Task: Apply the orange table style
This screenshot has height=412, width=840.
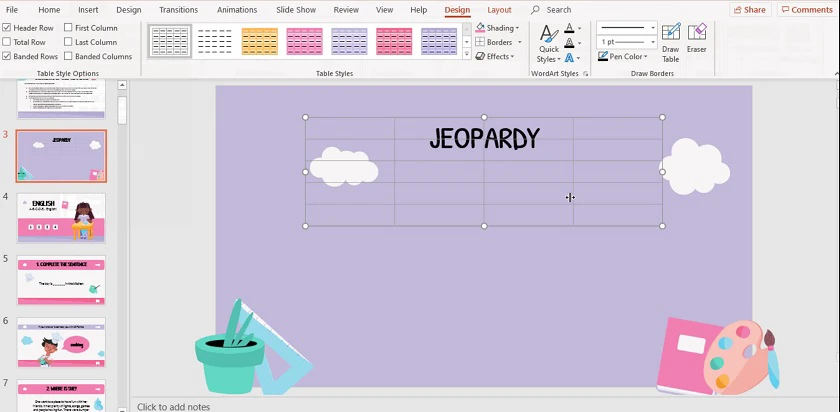Action: coord(260,41)
